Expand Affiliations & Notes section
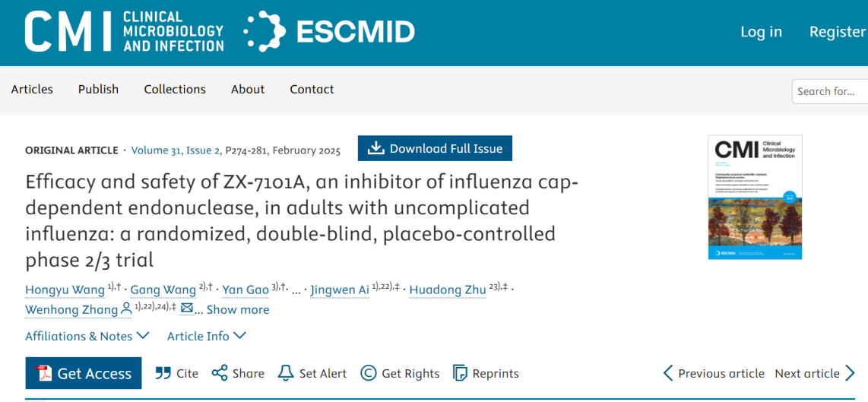 [87, 336]
